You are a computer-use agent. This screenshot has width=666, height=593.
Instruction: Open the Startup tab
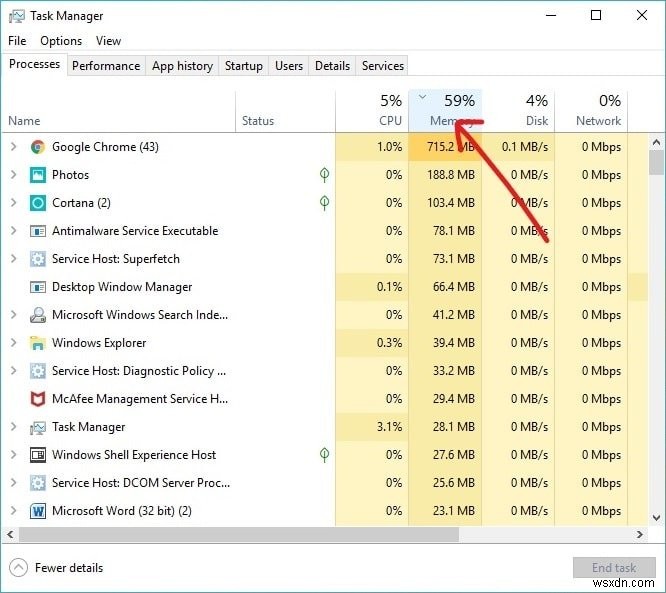(243, 66)
